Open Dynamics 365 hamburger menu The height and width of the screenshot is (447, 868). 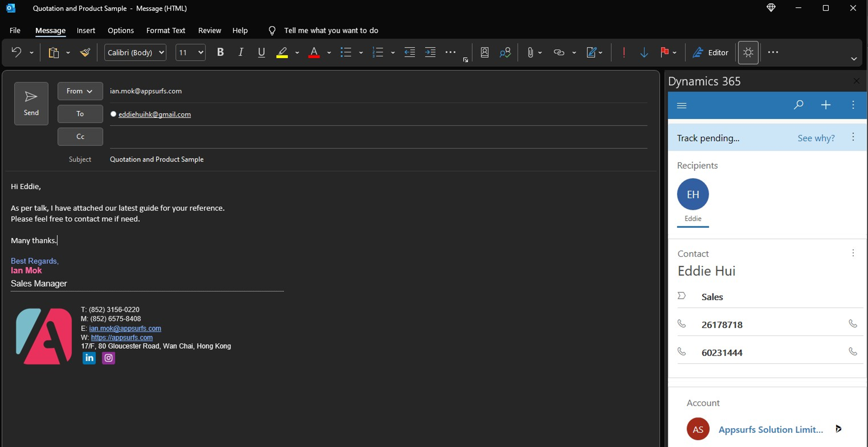click(x=681, y=105)
